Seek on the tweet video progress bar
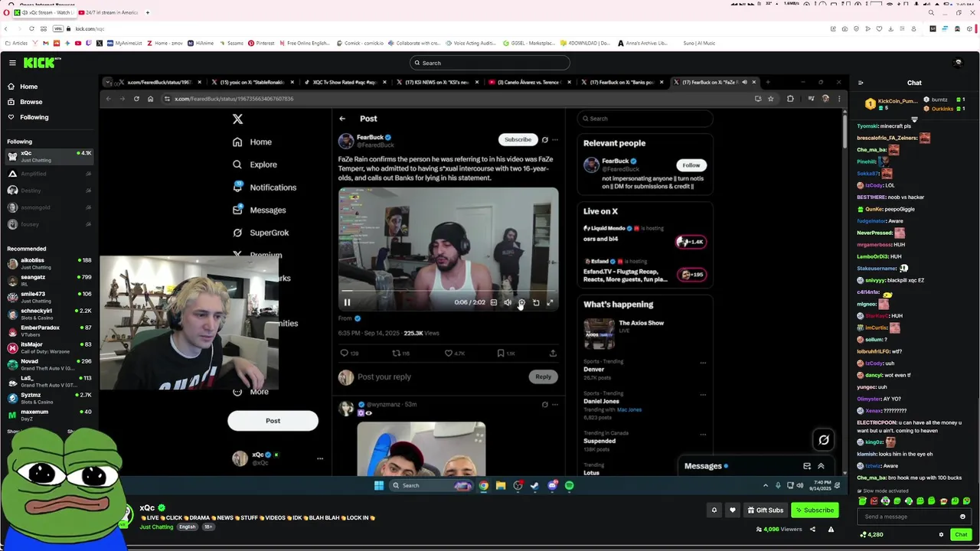 (x=449, y=291)
